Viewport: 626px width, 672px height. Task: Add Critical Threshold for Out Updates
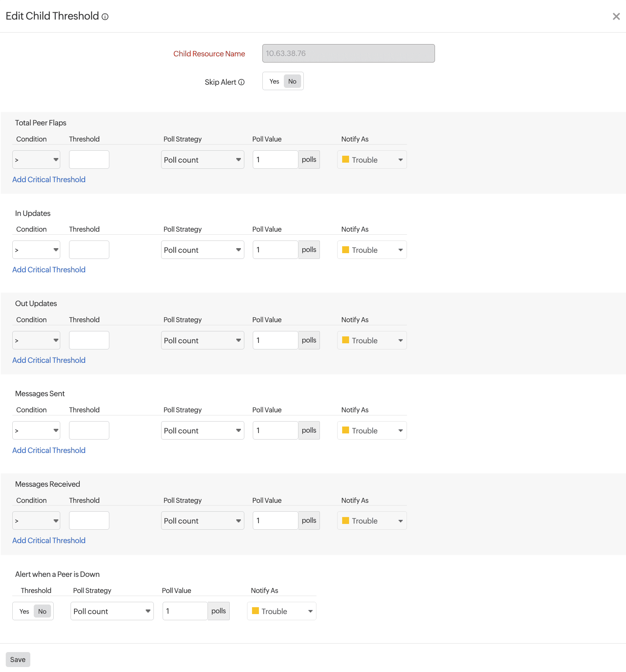pyautogui.click(x=49, y=360)
